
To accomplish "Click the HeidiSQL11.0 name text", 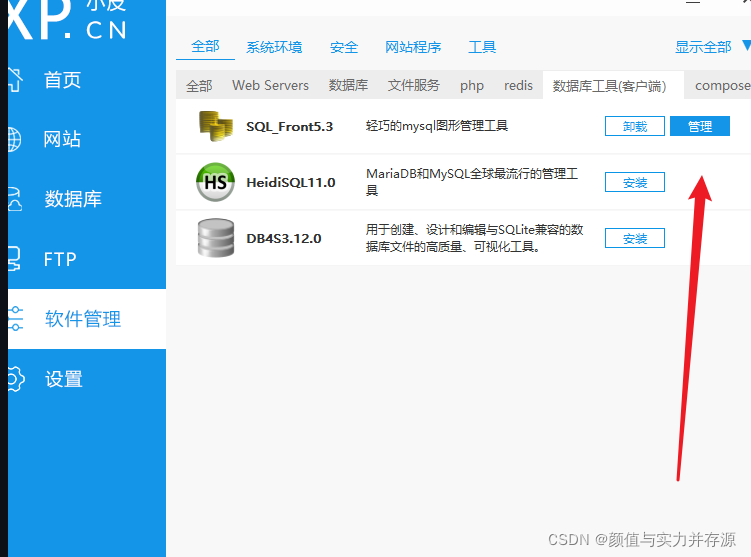I will pos(291,182).
